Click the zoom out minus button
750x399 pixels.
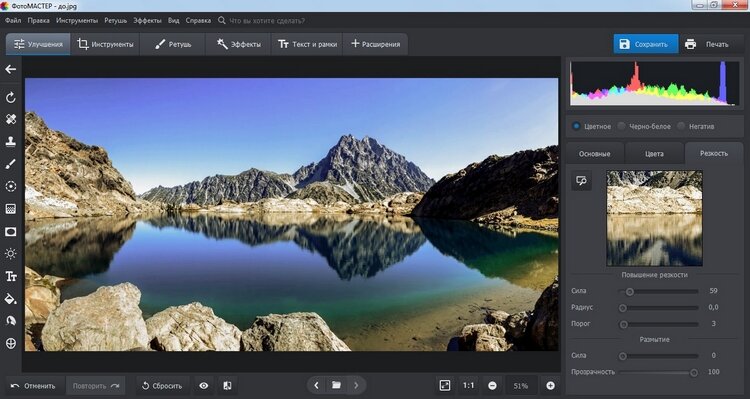click(x=492, y=386)
